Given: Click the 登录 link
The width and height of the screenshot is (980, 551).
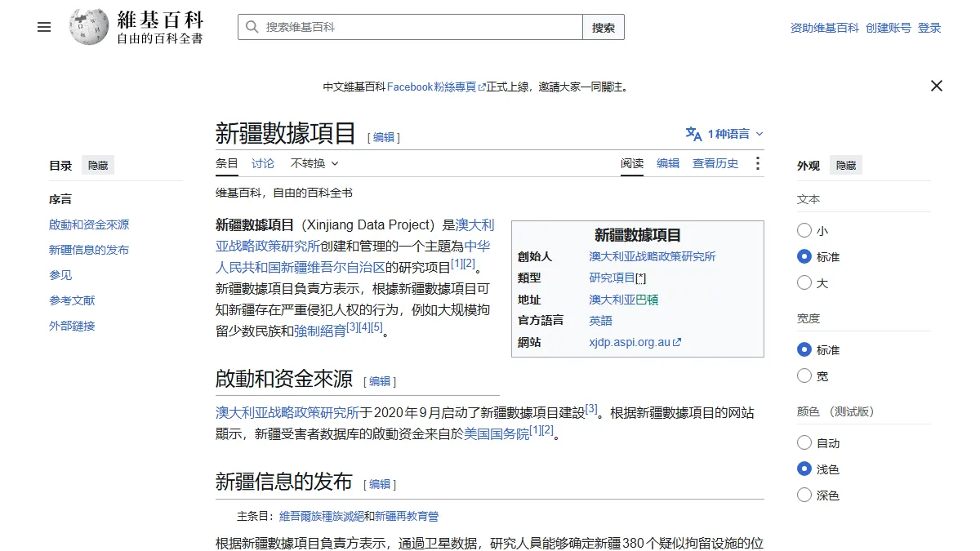Looking at the screenshot, I should pyautogui.click(x=929, y=28).
